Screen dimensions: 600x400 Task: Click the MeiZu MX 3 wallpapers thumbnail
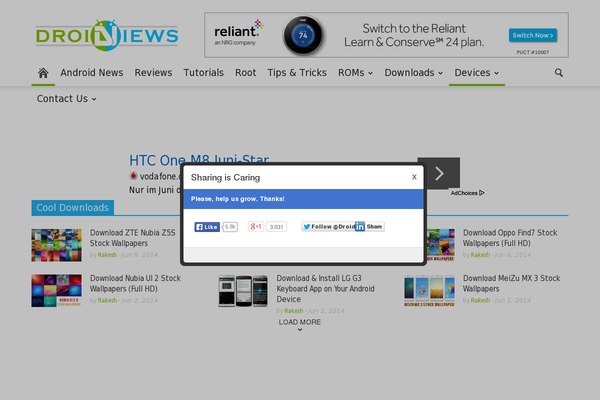[x=429, y=291]
